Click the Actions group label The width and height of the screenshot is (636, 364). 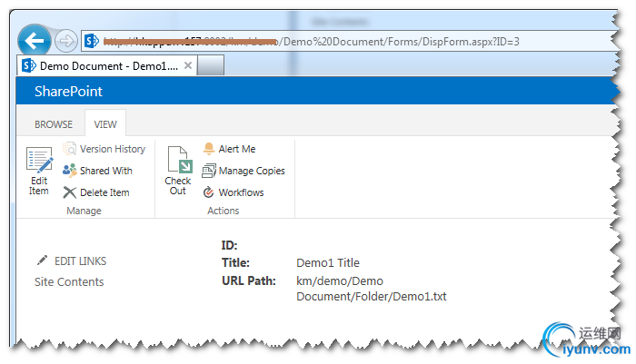[x=224, y=211]
